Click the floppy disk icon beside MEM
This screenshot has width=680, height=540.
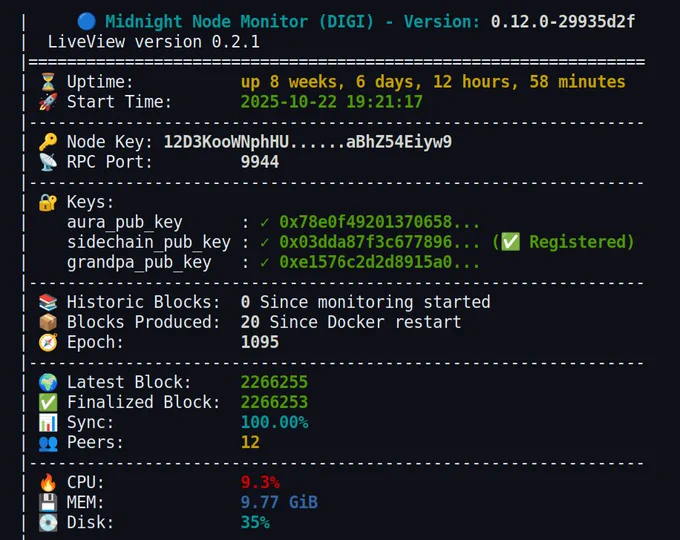point(48,502)
